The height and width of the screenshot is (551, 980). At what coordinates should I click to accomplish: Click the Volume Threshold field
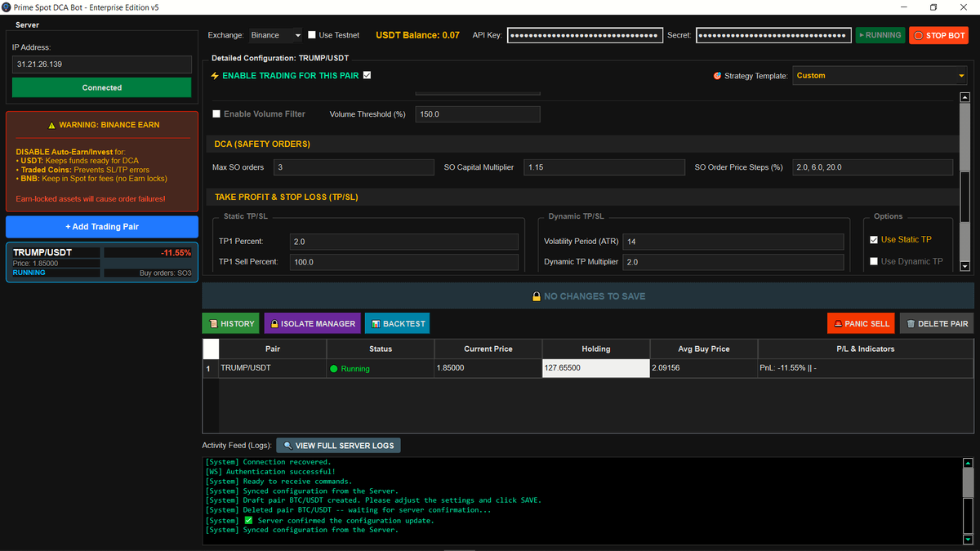[478, 114]
